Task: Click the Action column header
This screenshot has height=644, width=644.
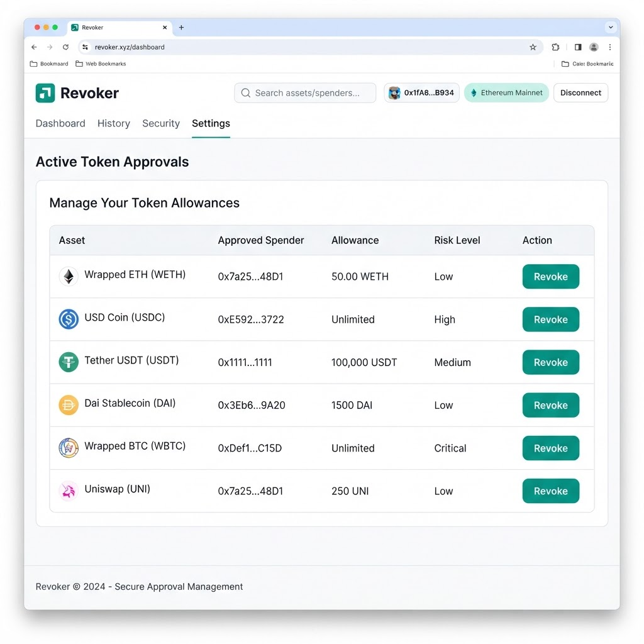Action: click(x=537, y=240)
